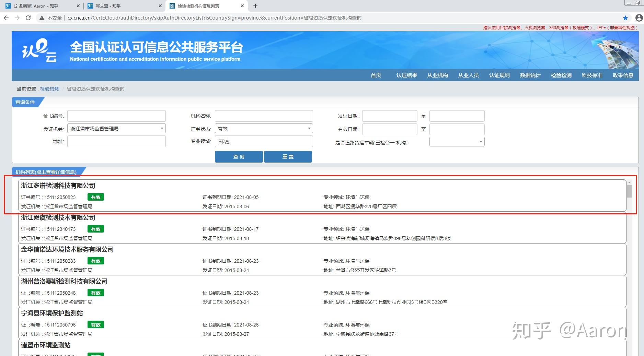Follow the 检验检测 breadcrumb link
Image resolution: width=644 pixels, height=356 pixels.
coord(49,88)
